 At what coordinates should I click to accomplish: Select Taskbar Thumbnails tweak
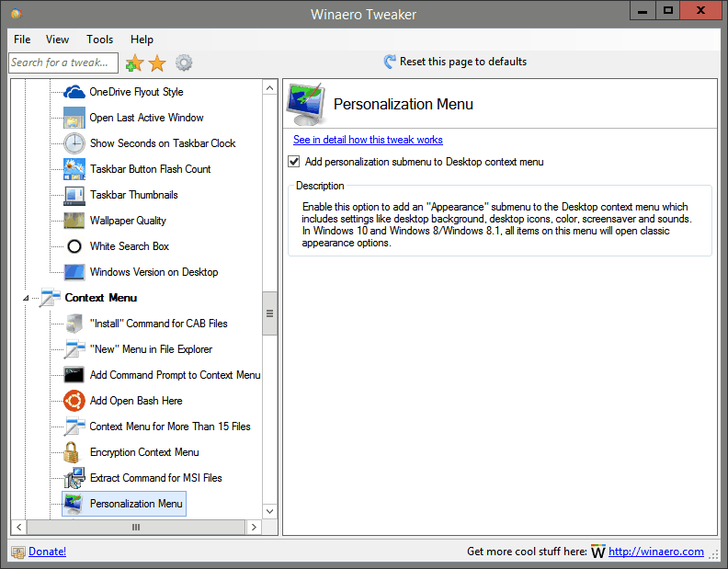click(134, 195)
